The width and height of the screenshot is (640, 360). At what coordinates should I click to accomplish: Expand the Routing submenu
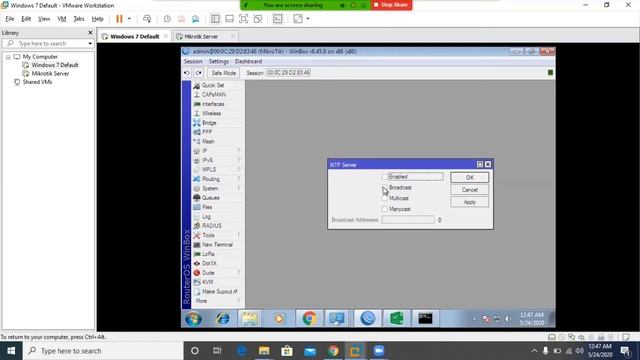pyautogui.click(x=239, y=179)
